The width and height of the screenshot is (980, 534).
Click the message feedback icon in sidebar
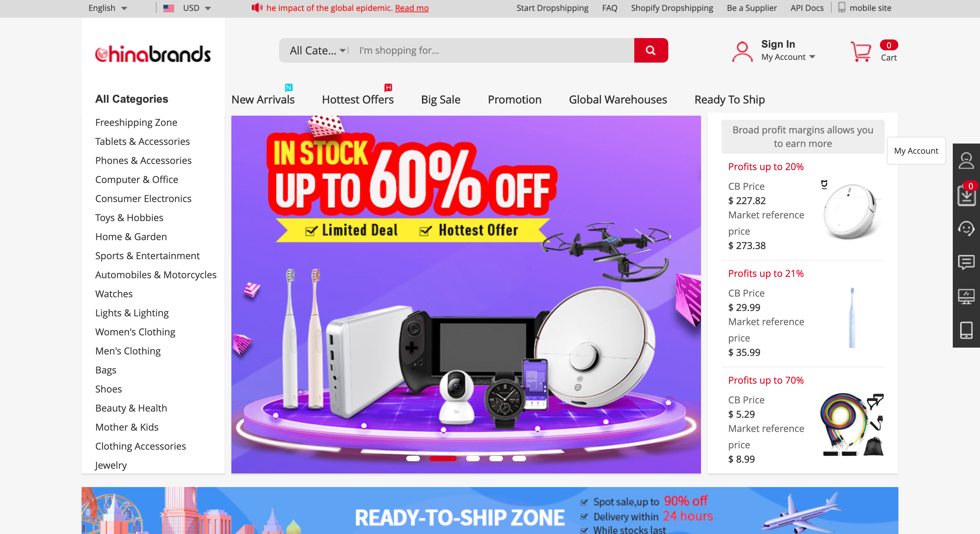point(966,262)
